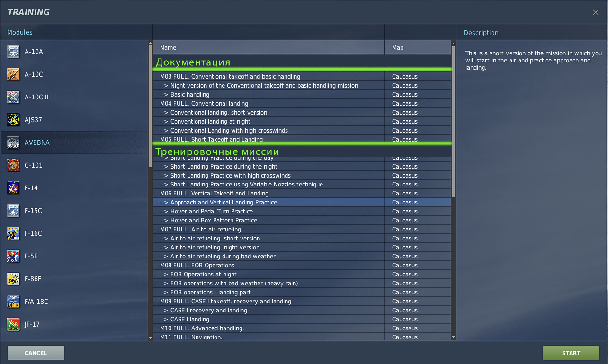Close the Training window
The height and width of the screenshot is (364, 608).
(x=596, y=12)
